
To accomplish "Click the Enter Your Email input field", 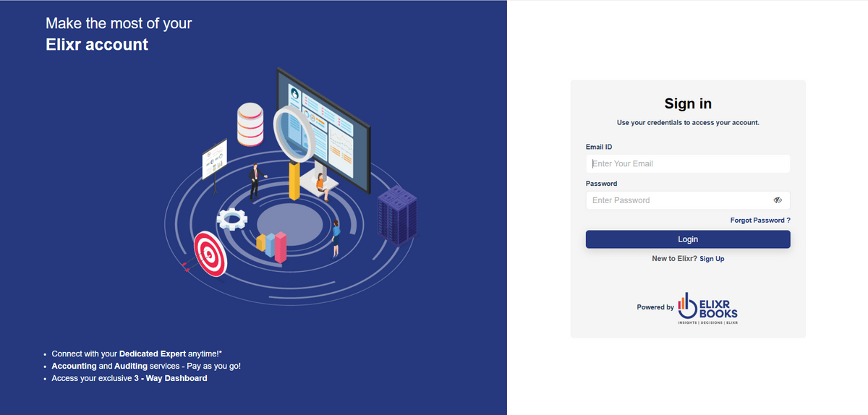I will click(x=687, y=163).
